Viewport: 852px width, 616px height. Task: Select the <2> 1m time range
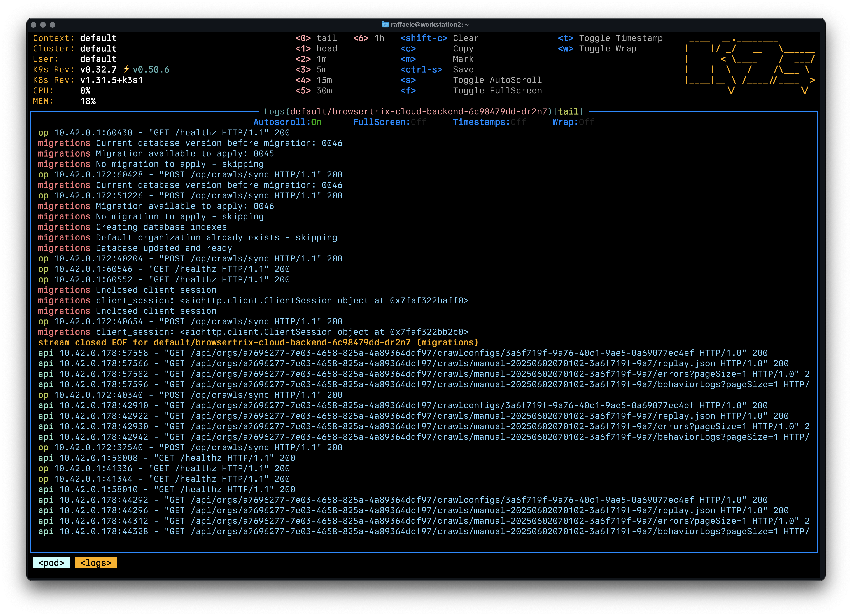(311, 59)
